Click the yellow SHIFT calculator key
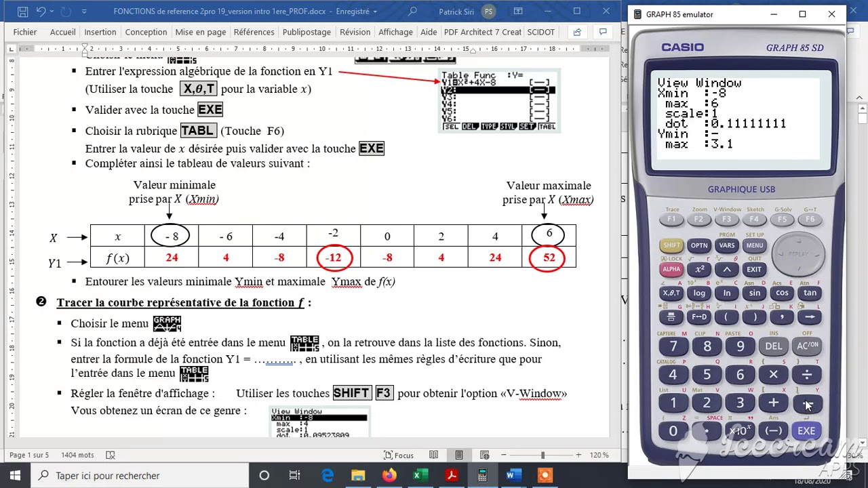Screen dimensions: 868x488 click(x=671, y=245)
